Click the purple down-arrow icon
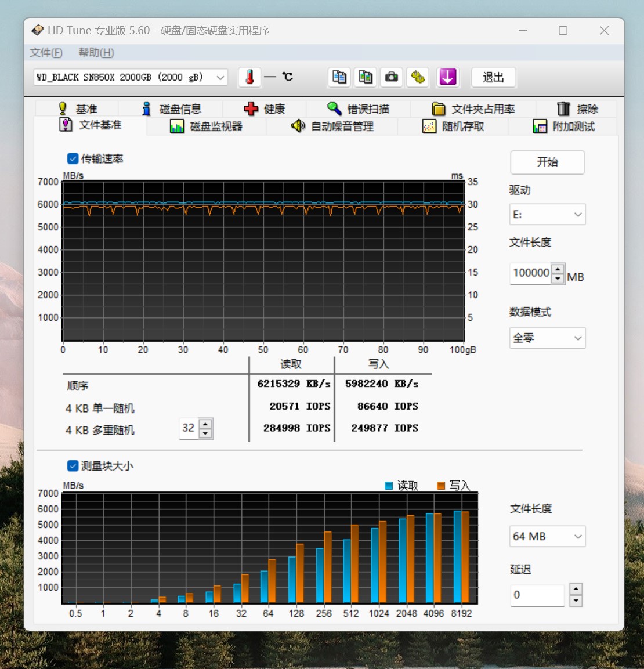Viewport: 644px width, 669px height. click(448, 77)
